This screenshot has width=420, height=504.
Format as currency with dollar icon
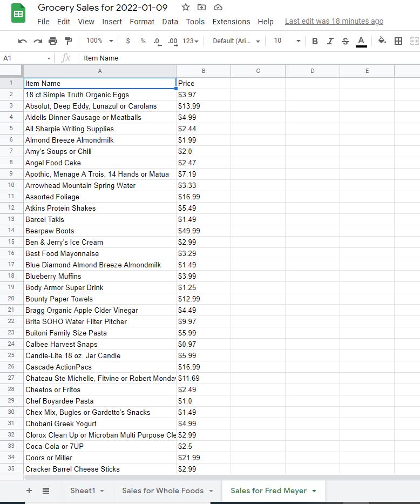[128, 41]
